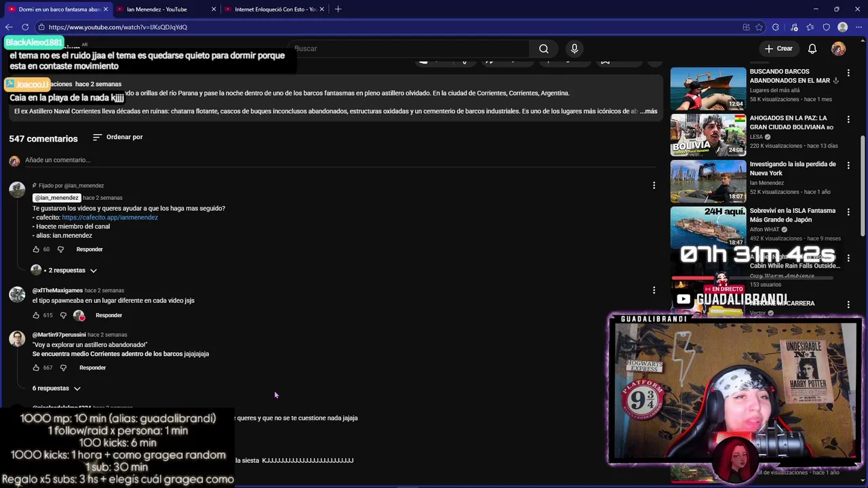Click the Ian Menendez channel name in sidebar
Screen dimensions: 868x488
[767, 183]
